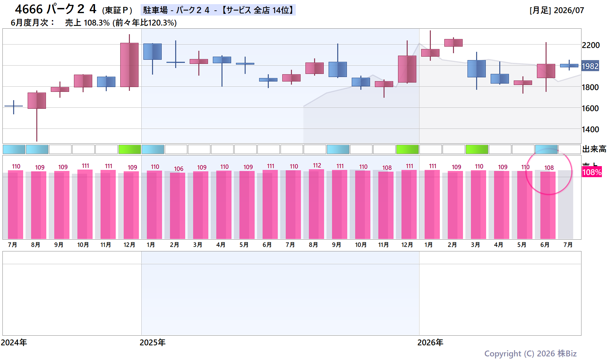This screenshot has width=615, height=364.
Task: Click the 8月 label under the 112 bar
Action: point(313,245)
